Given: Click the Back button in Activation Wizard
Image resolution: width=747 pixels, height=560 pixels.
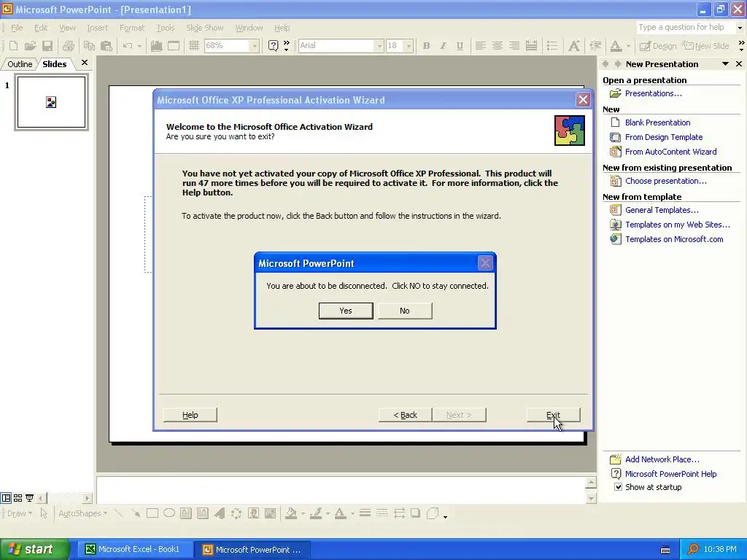Looking at the screenshot, I should 406,415.
